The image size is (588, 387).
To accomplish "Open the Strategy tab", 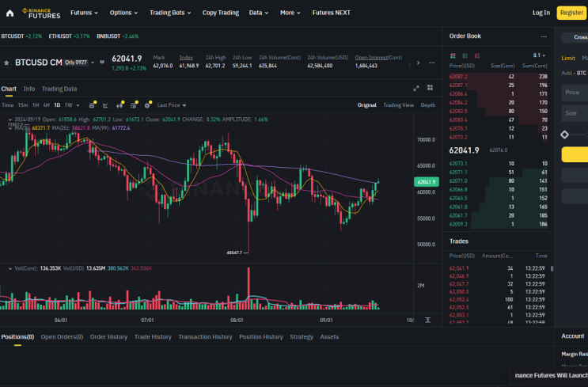I will click(x=302, y=337).
